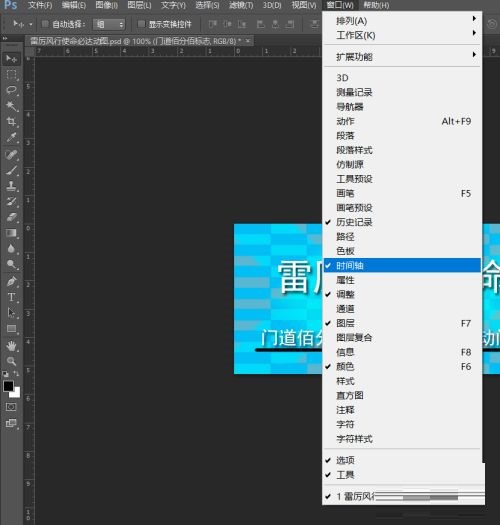Image resolution: width=500 pixels, height=525 pixels.
Task: Select the Magic Wand tool
Action: click(11, 105)
